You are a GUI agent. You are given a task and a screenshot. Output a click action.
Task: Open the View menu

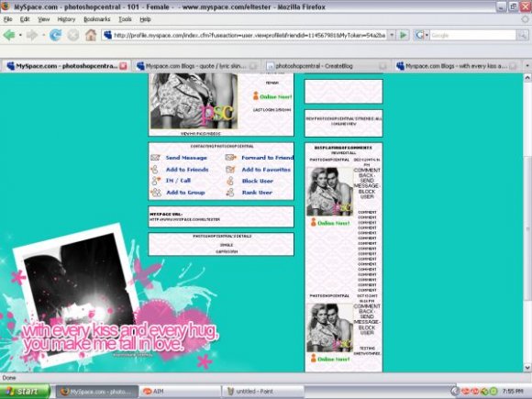coord(44,19)
